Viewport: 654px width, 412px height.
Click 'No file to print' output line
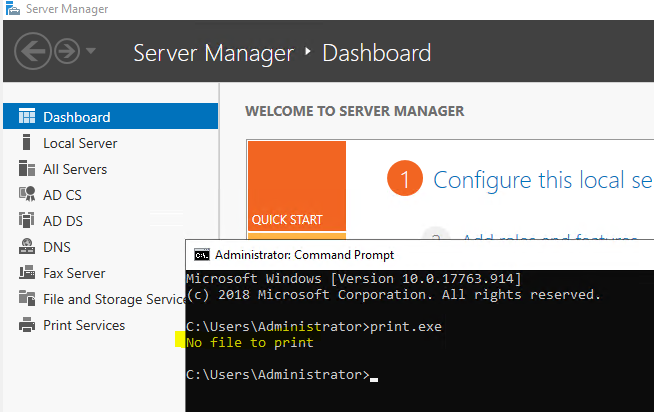[249, 342]
